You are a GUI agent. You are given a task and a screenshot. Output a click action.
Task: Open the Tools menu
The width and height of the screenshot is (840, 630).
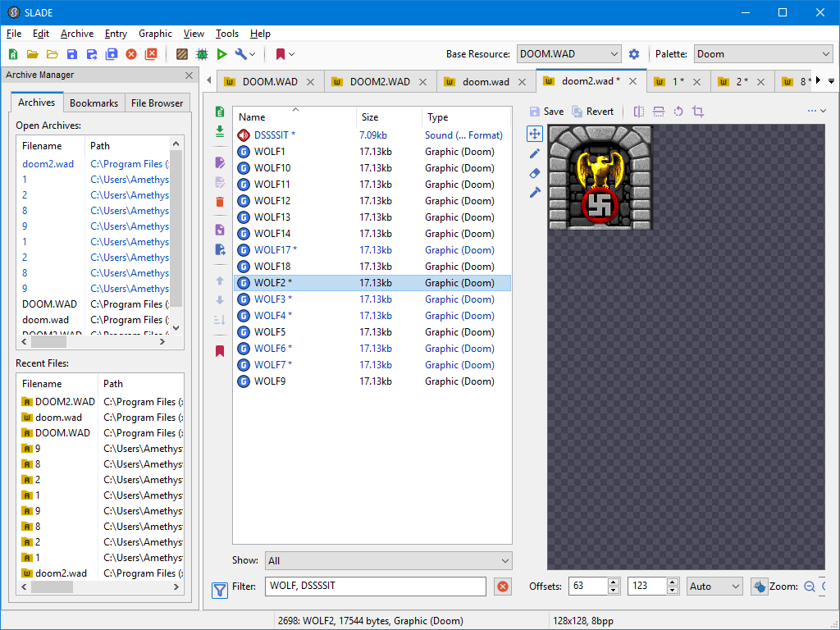[227, 33]
